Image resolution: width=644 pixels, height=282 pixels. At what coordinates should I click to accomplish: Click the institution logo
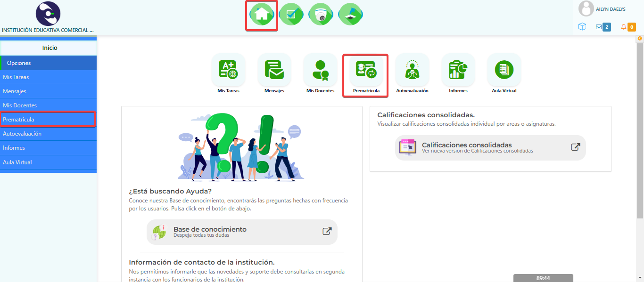coord(48,14)
